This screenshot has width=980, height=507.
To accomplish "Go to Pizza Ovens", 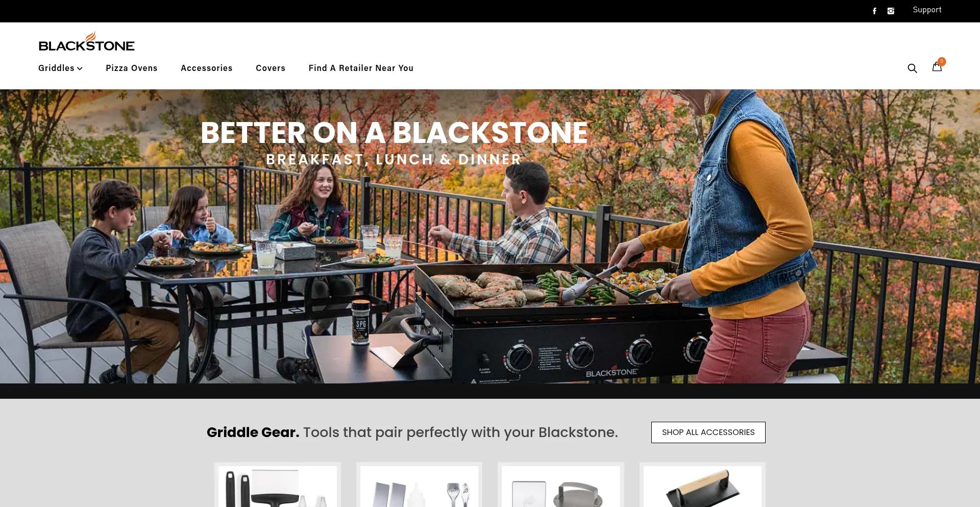I will [x=132, y=68].
